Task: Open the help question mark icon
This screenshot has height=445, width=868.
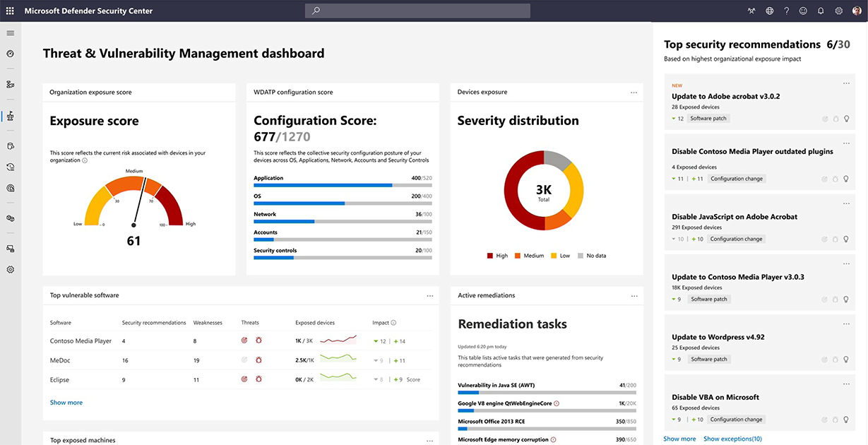Action: click(786, 11)
